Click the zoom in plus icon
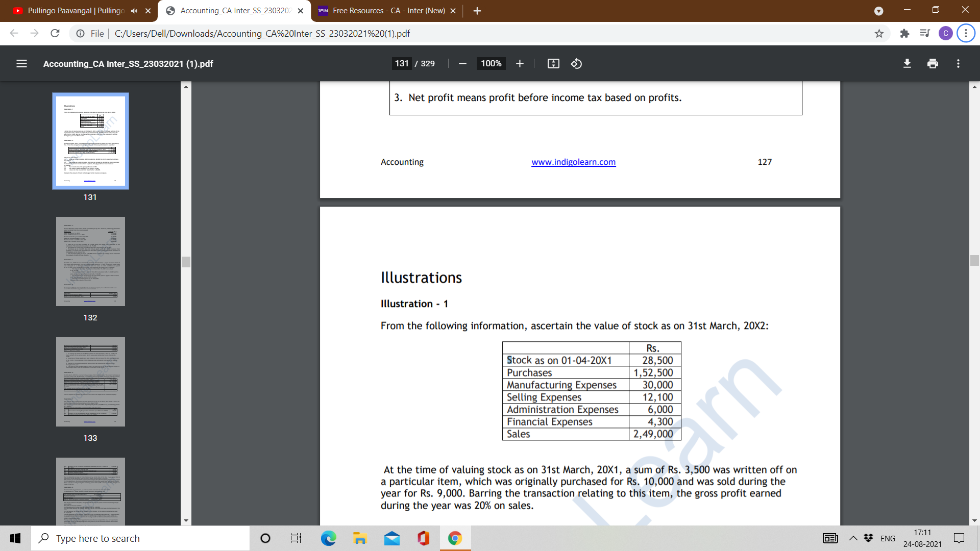Image resolution: width=980 pixels, height=551 pixels. tap(520, 64)
